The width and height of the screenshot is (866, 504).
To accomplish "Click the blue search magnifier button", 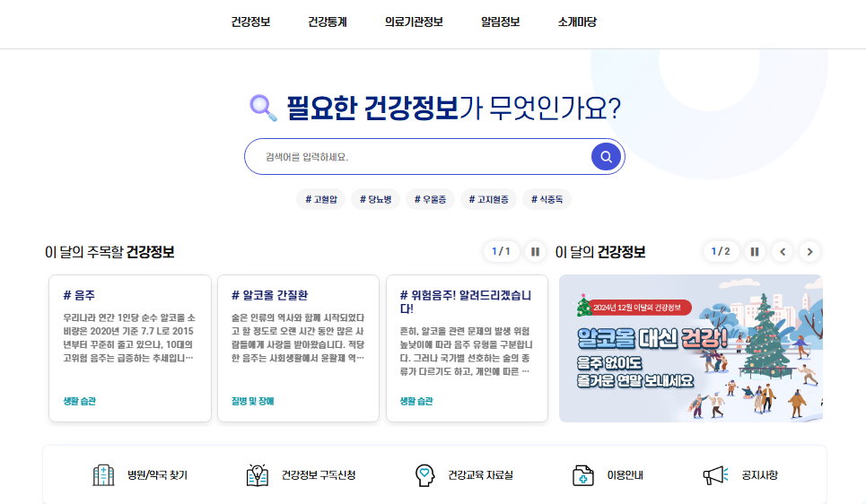I will 606,157.
